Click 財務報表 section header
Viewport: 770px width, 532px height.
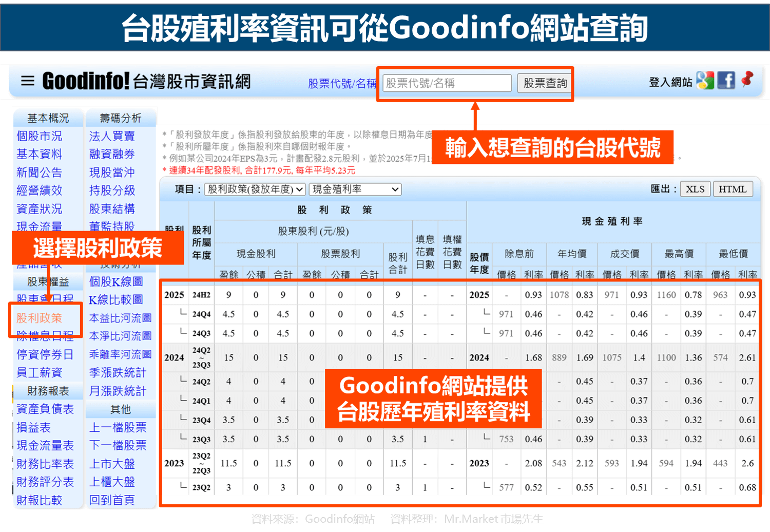point(48,391)
